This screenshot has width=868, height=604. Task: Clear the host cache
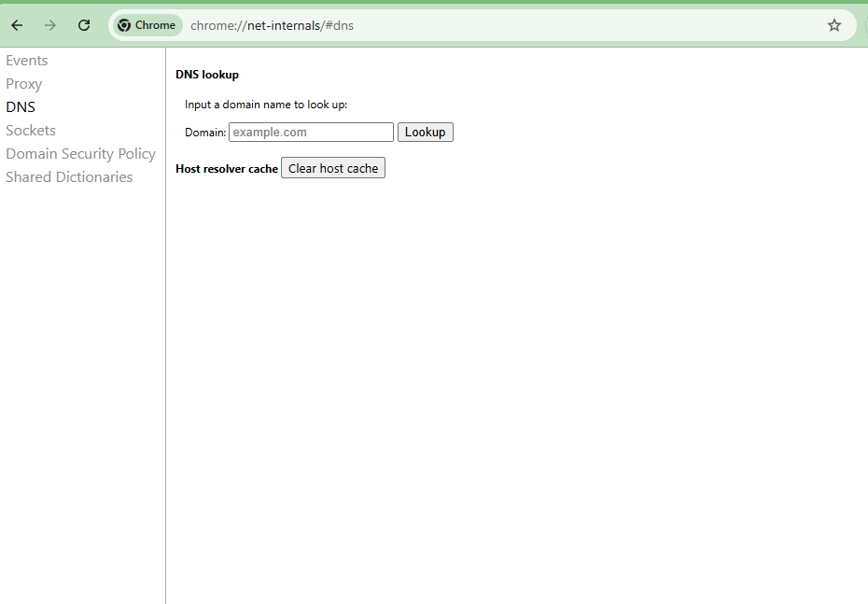333,168
